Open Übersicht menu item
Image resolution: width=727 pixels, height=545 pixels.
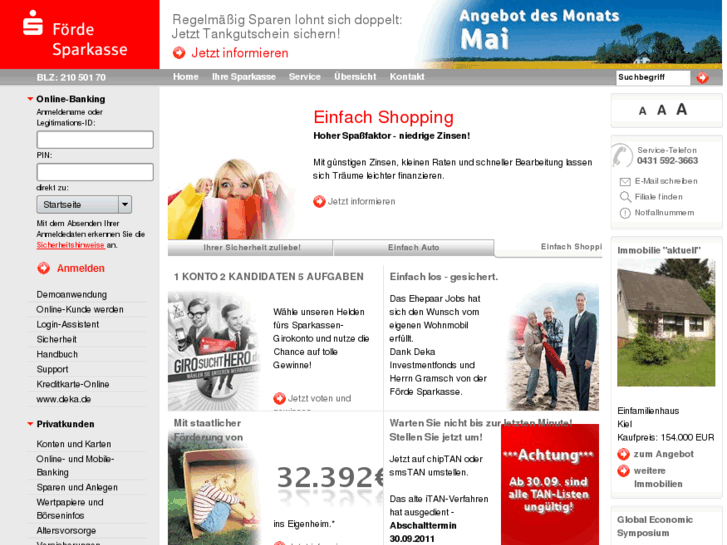(x=355, y=77)
